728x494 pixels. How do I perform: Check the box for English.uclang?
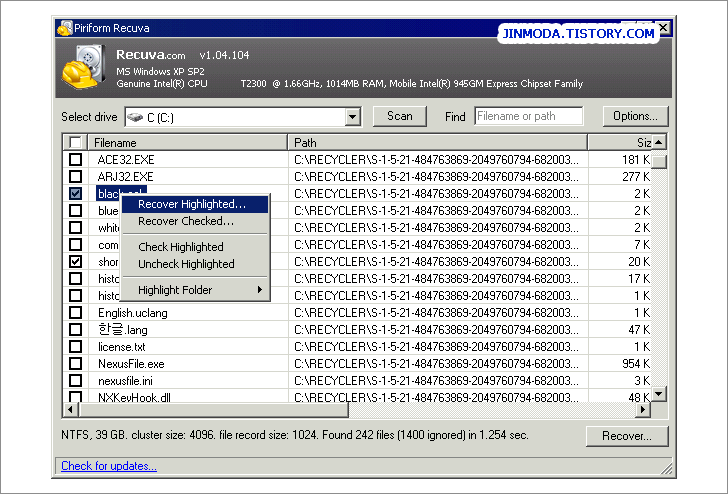75,312
